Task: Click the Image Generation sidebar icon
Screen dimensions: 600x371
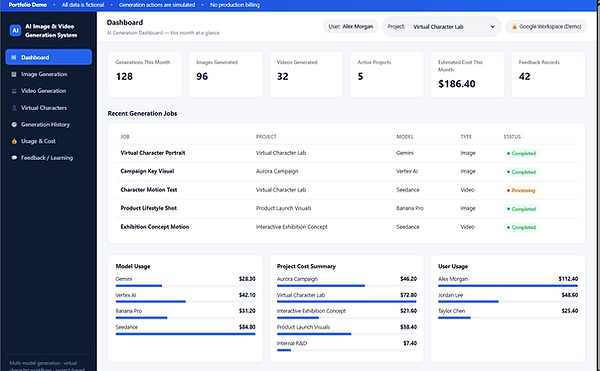Action: click(14, 74)
